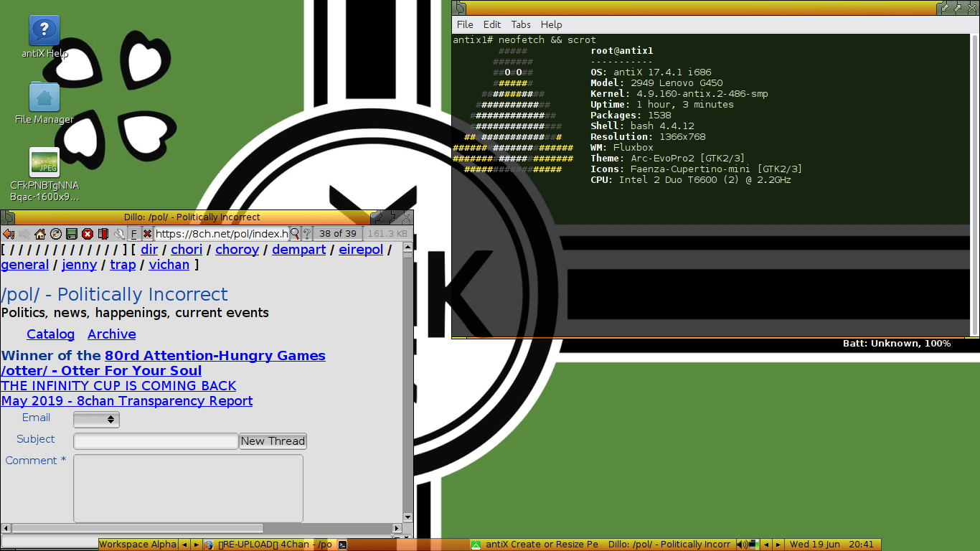Open the /pol/ Catalog link
980x551 pixels.
tap(50, 334)
